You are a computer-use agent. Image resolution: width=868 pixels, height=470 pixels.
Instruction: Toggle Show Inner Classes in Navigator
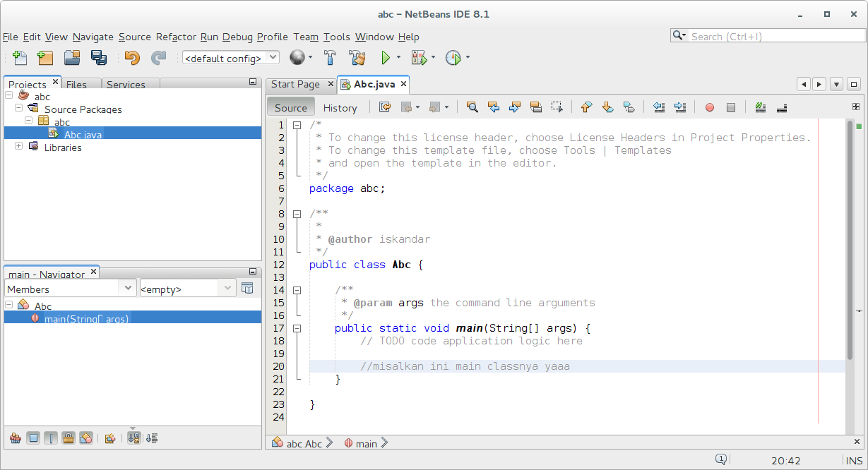86,438
